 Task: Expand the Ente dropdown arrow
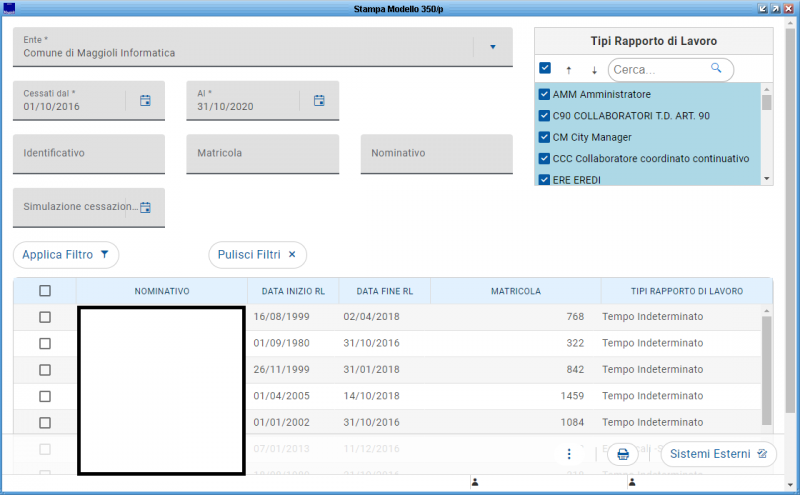tap(493, 47)
